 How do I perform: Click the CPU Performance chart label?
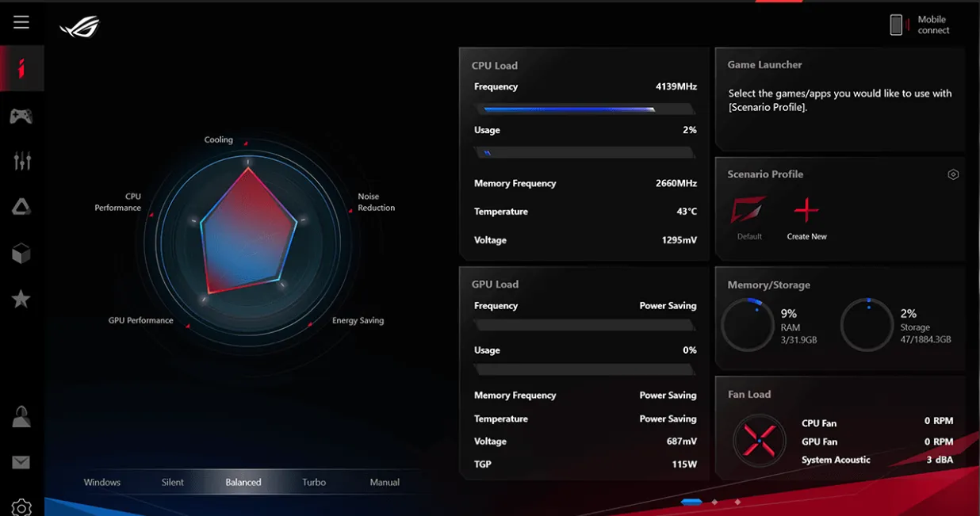click(x=118, y=202)
